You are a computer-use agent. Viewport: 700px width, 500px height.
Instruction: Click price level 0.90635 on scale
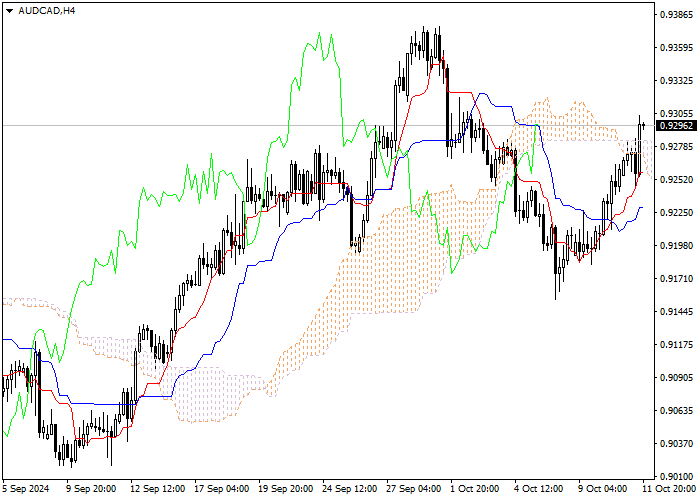pyautogui.click(x=677, y=411)
